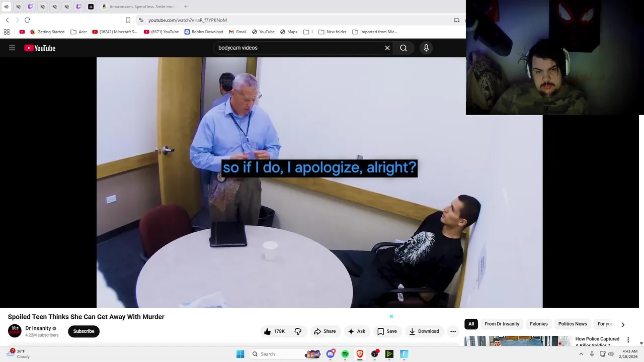The image size is (644, 362).
Task: Go back with the browser back arrow
Action: point(8,20)
